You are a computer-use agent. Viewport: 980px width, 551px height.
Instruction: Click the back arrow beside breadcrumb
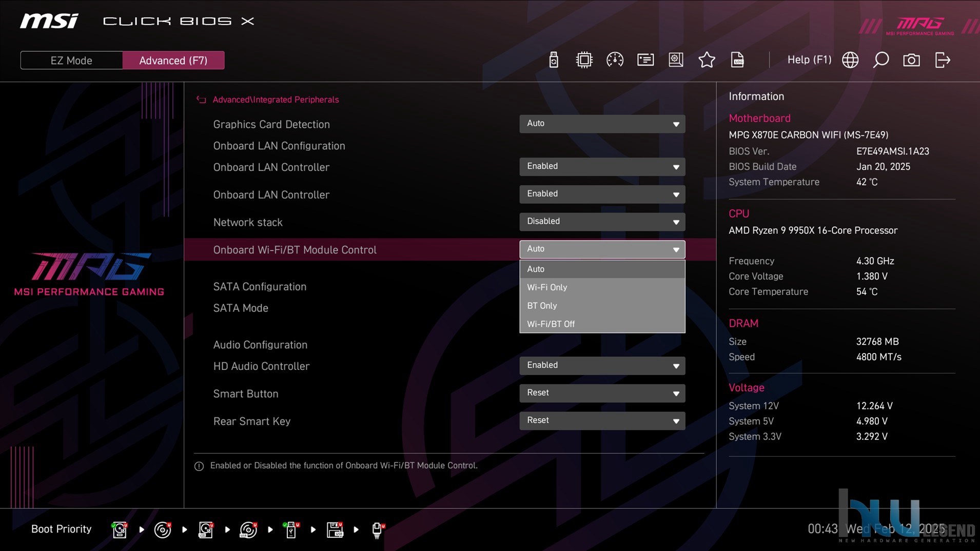[201, 100]
